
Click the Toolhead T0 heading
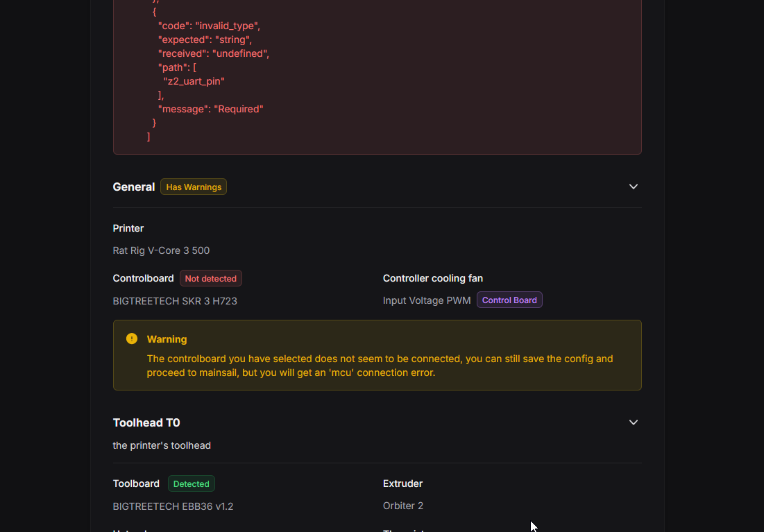[x=146, y=422]
